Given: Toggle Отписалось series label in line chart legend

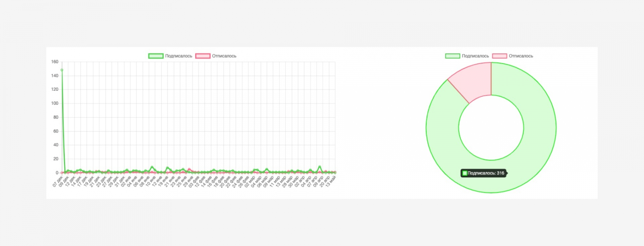Looking at the screenshot, I should 224,56.
